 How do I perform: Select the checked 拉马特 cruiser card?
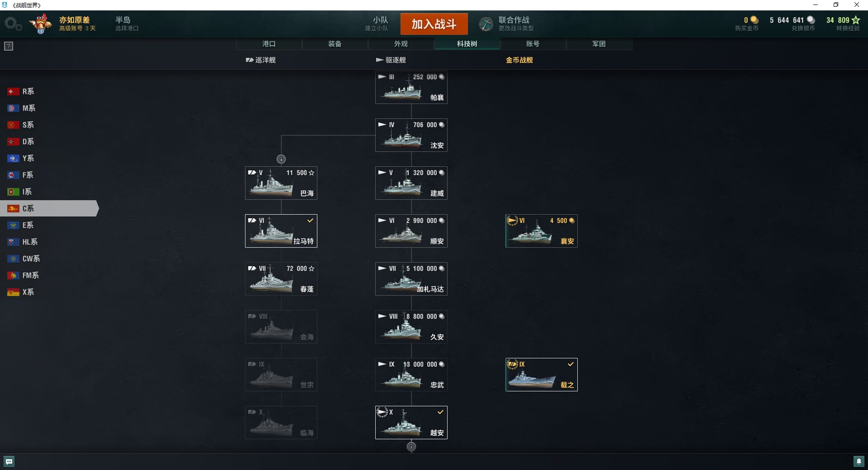click(281, 231)
